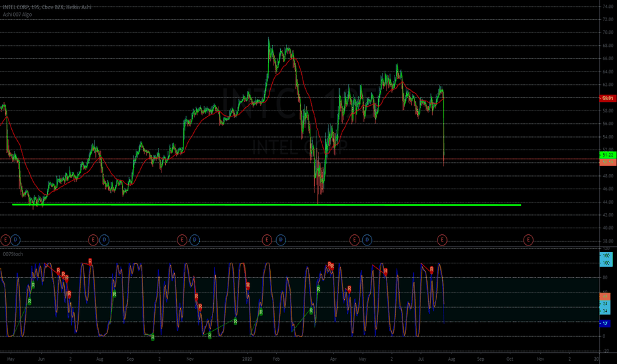The height and width of the screenshot is (364, 617).
Task: Click the 40.00 price axis label
Action: click(x=608, y=228)
